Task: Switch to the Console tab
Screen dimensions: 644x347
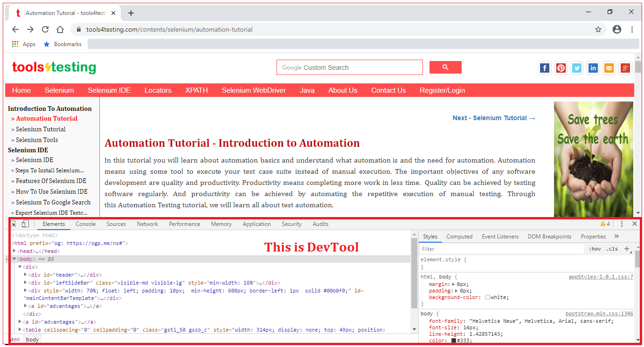Action: pyautogui.click(x=86, y=224)
